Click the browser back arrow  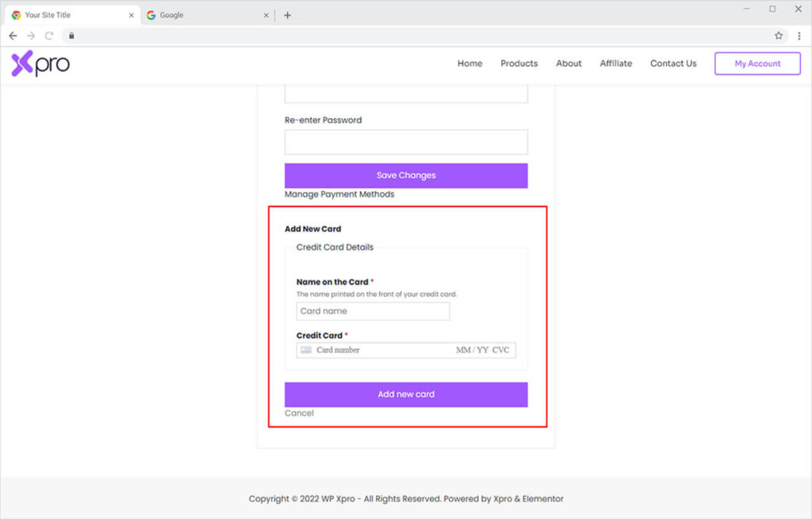(13, 36)
